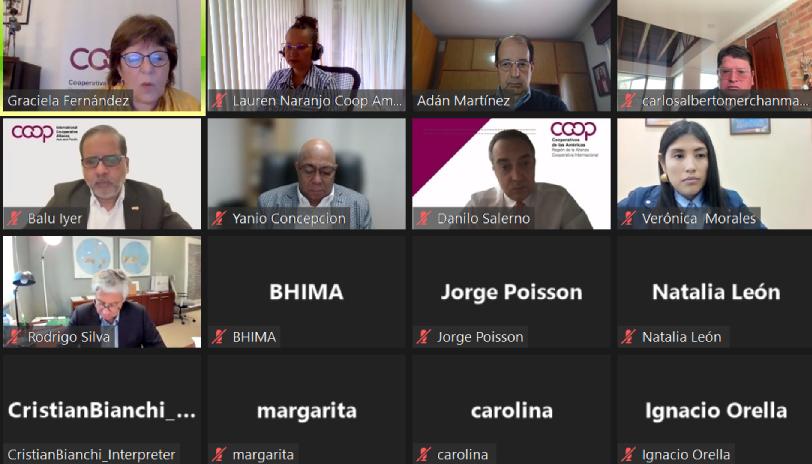This screenshot has width=812, height=464.
Task: Click Ignacio Orella's muted microphone icon
Action: point(629,454)
